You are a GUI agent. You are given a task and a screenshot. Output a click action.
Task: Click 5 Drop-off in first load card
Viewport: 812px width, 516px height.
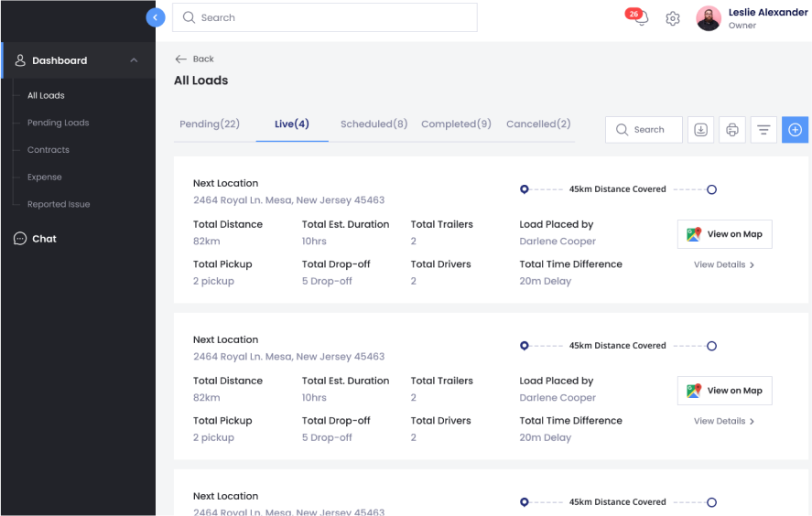[327, 281]
